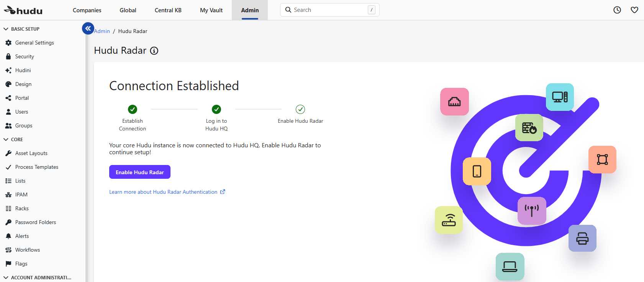Open Security settings in sidebar
Image resolution: width=644 pixels, height=282 pixels.
[25, 56]
